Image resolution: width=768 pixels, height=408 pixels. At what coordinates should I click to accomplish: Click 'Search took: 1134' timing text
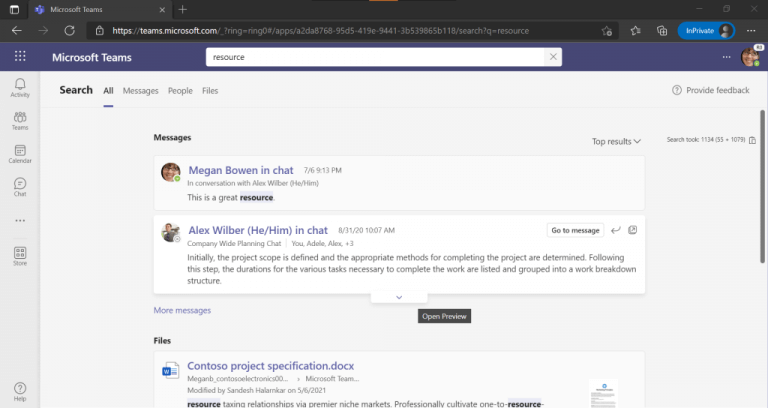tap(706, 140)
